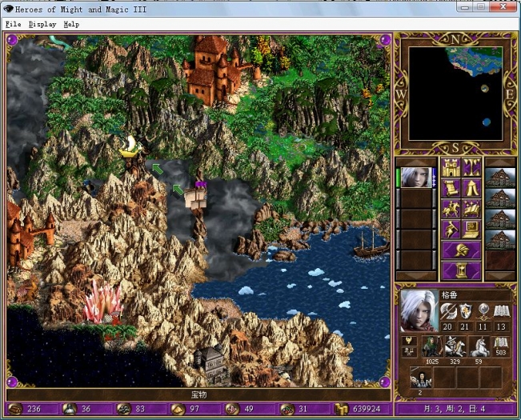Open the Quest Log scroll button
The image size is (521, 420).
click(451, 188)
